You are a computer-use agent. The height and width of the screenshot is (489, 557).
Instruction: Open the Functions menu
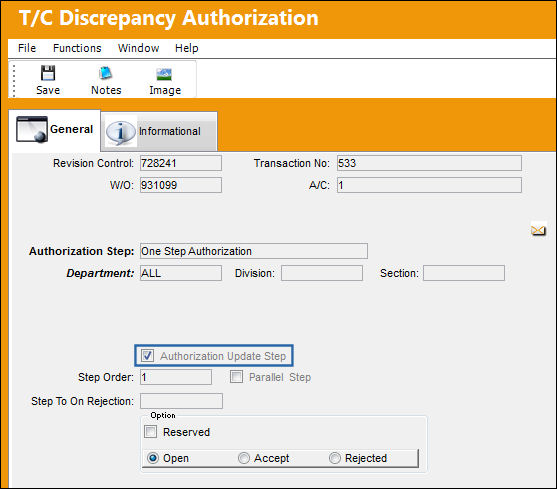(77, 48)
